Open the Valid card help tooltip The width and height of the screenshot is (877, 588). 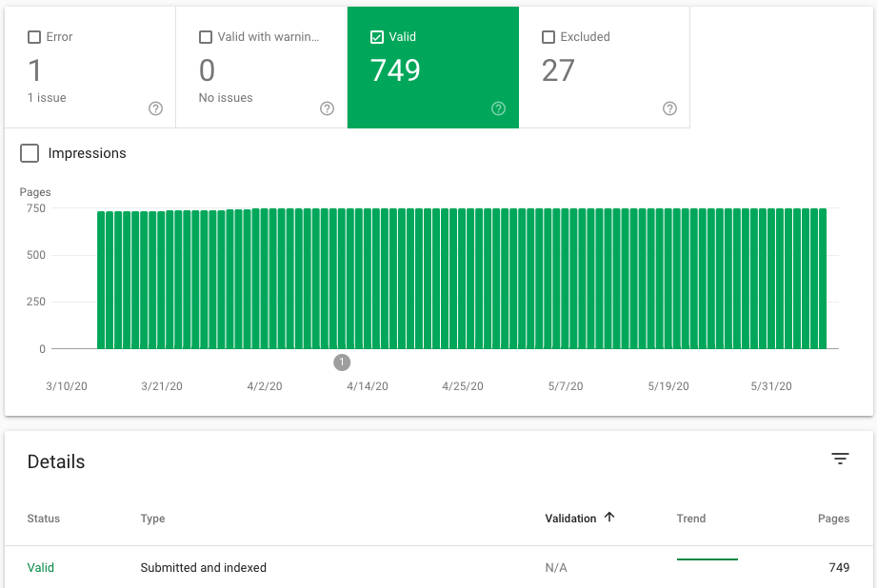498,108
